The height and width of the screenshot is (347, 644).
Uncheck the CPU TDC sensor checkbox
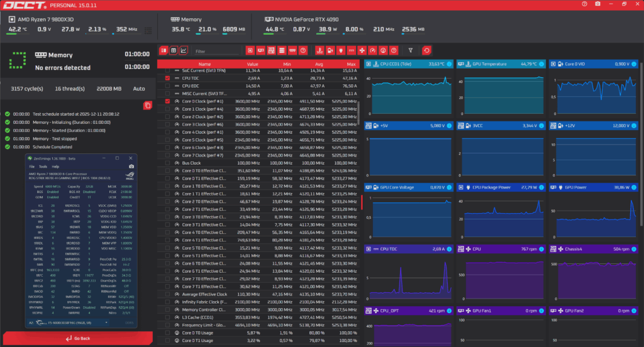click(167, 78)
